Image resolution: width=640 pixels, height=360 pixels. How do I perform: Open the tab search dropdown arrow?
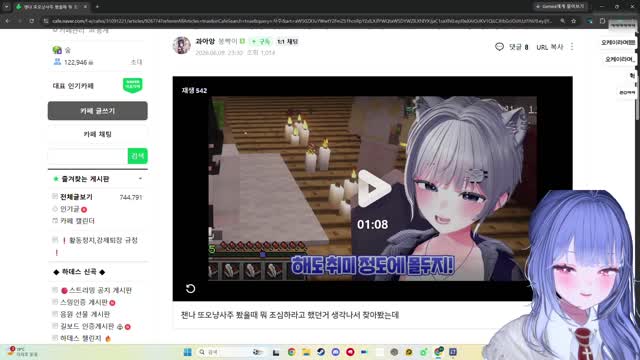(x=6, y=7)
